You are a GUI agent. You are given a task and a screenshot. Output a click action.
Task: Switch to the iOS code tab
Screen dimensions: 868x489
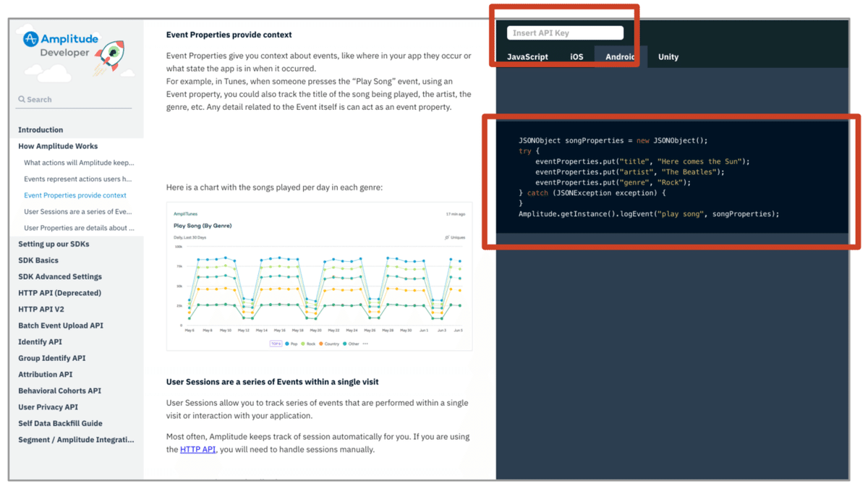(x=576, y=56)
